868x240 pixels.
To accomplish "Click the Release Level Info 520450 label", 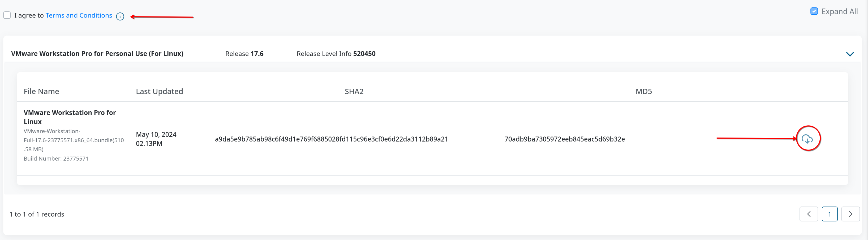I will [336, 54].
